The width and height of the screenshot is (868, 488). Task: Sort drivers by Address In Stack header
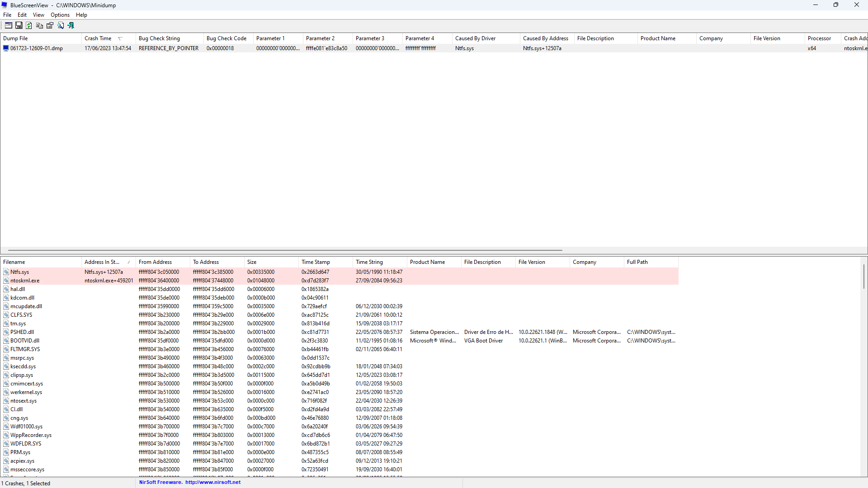pos(108,262)
